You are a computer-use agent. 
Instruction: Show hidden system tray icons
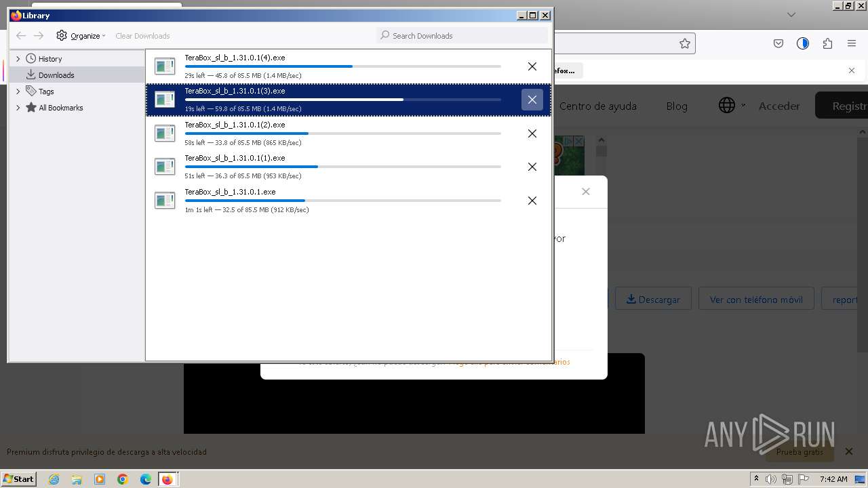click(756, 479)
